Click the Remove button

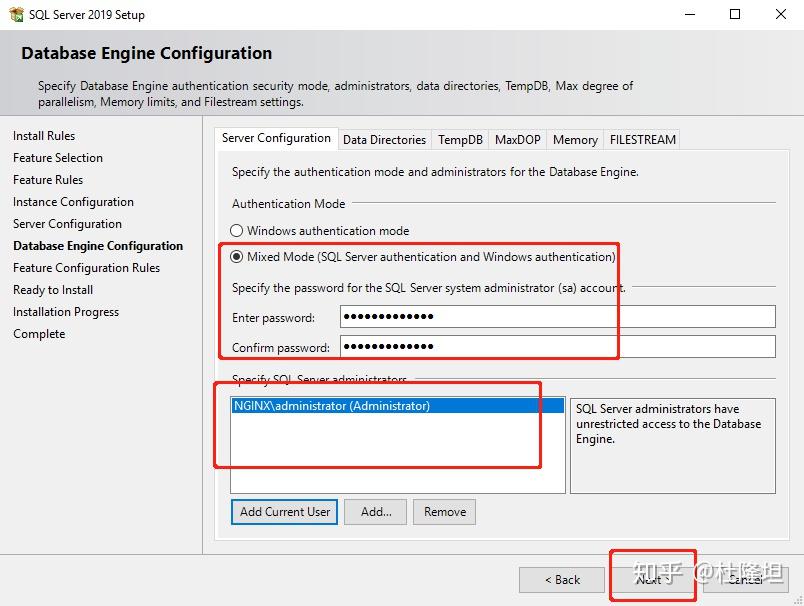443,511
